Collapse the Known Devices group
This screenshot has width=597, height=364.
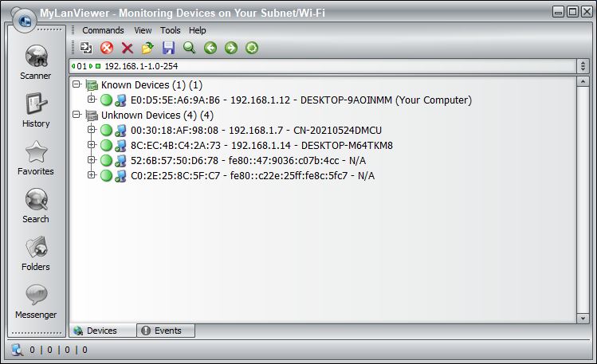tap(77, 84)
